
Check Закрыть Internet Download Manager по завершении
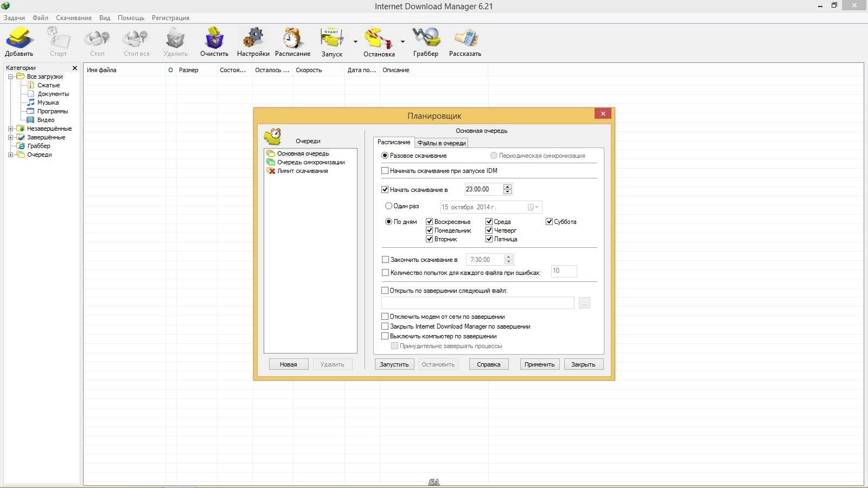tap(385, 326)
